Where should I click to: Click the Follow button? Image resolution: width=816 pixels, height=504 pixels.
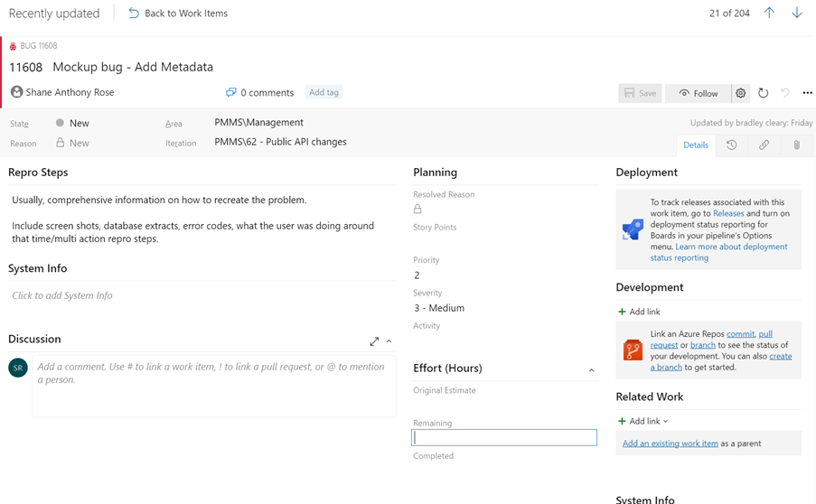point(698,93)
